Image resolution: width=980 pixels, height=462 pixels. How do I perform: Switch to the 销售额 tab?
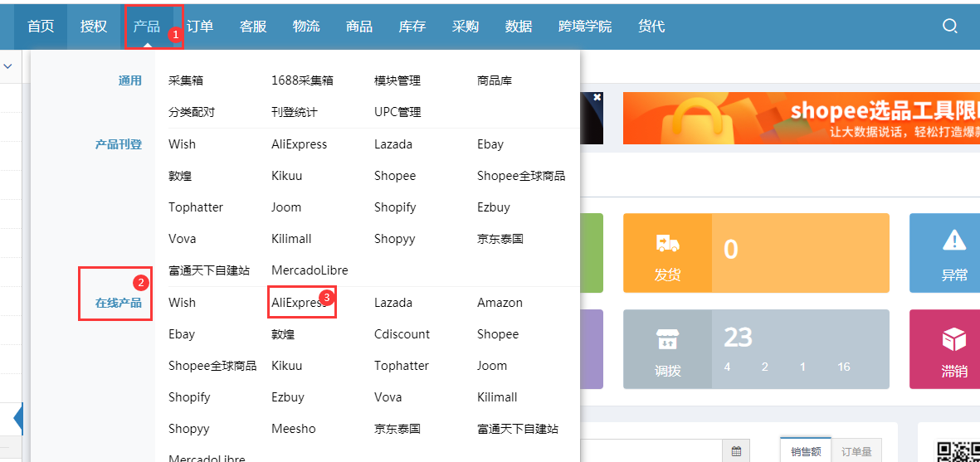click(806, 451)
